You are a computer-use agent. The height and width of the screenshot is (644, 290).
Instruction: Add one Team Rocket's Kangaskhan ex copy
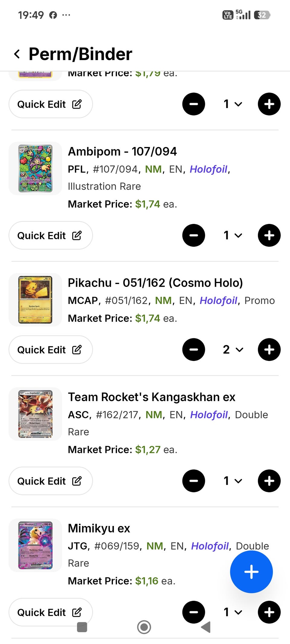[x=269, y=481]
